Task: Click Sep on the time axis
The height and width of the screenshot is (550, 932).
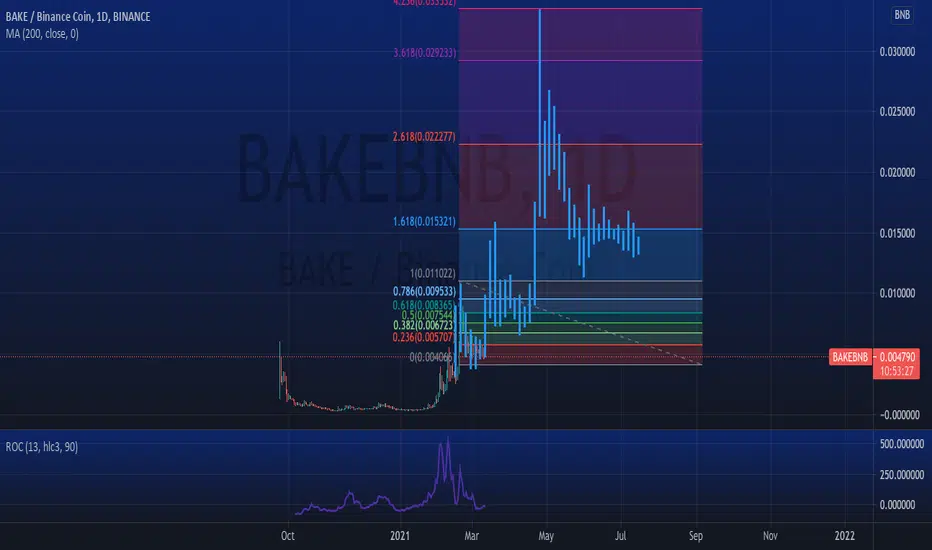Action: [695, 536]
